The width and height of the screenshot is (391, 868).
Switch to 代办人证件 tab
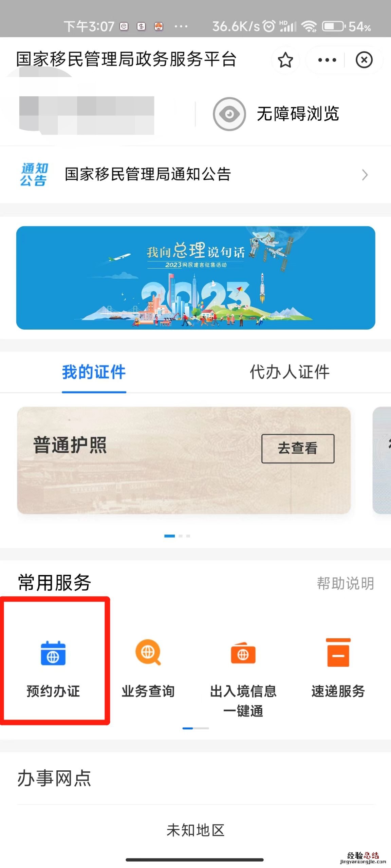[x=290, y=372]
